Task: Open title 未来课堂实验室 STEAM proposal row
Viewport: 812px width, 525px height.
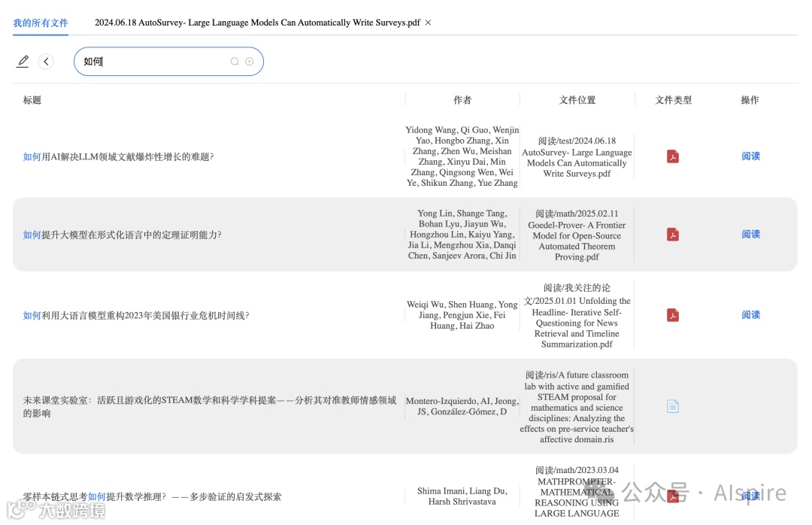Action: [x=209, y=406]
